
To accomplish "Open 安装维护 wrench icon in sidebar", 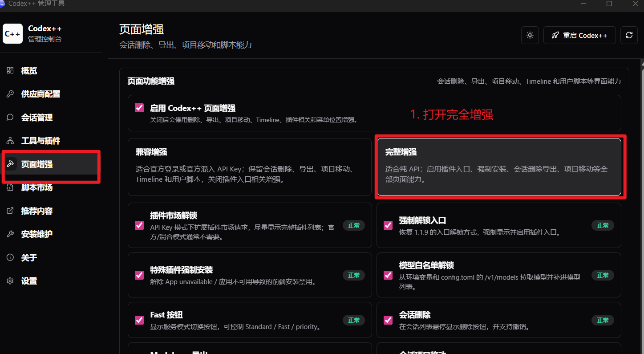I will click(10, 234).
